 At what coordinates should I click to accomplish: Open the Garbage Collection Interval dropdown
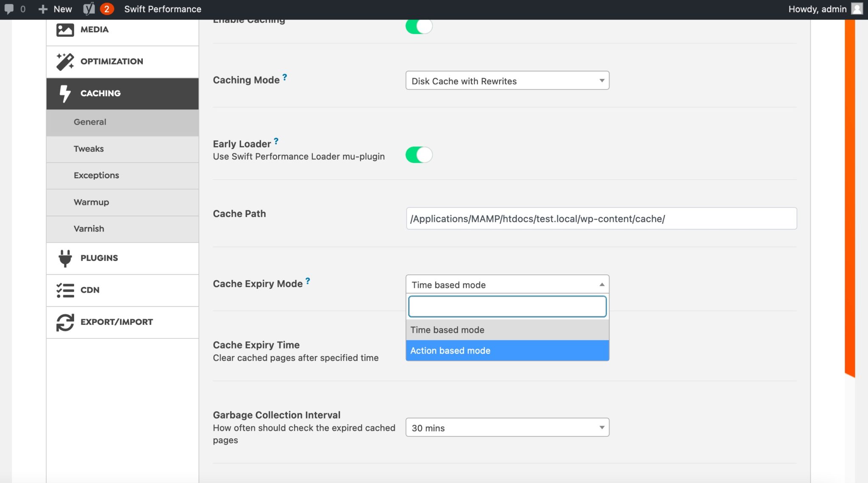[x=507, y=427]
